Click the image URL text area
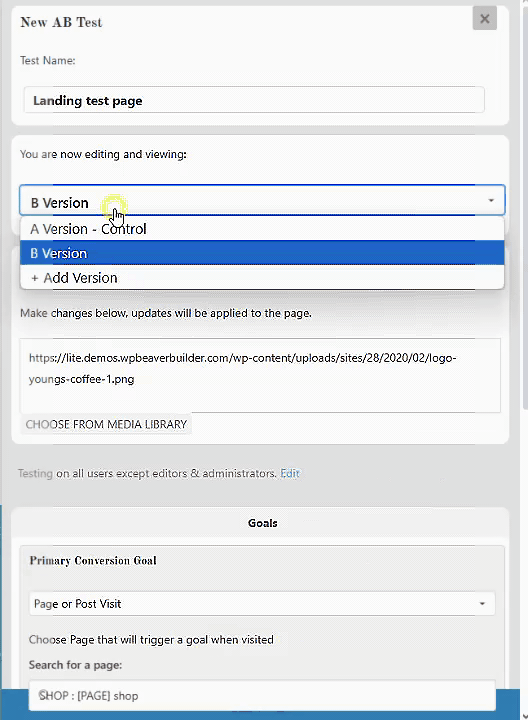The height and width of the screenshot is (720, 528). coord(260,375)
